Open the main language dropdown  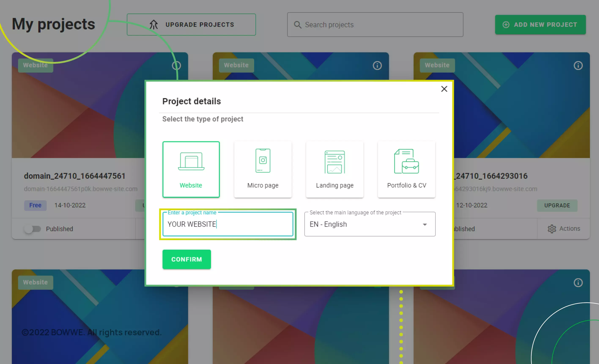[x=370, y=224]
